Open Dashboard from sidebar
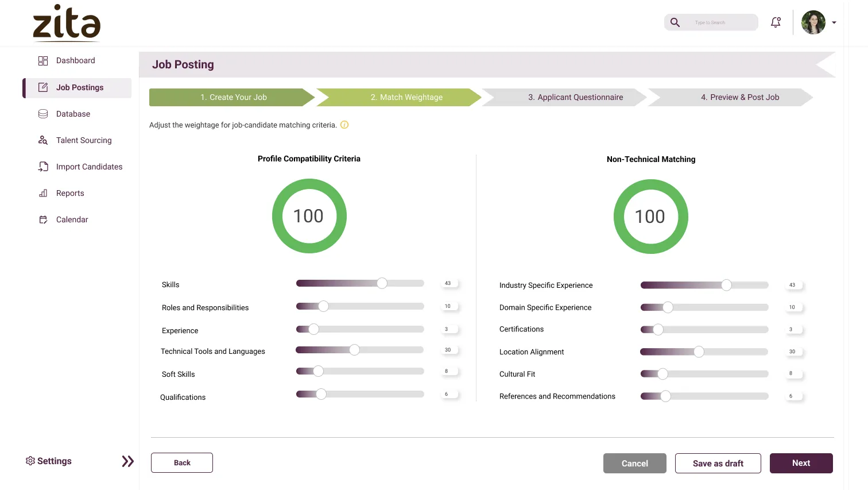868x490 pixels. click(x=77, y=61)
